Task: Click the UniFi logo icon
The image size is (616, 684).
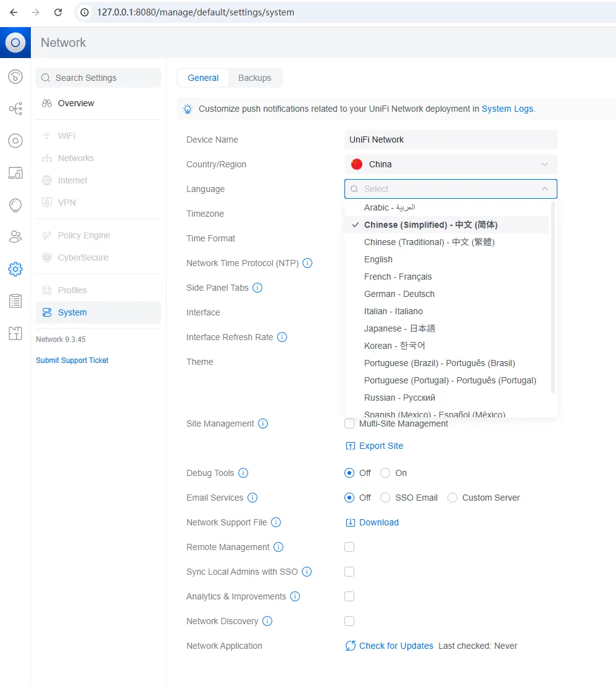Action: (x=15, y=43)
